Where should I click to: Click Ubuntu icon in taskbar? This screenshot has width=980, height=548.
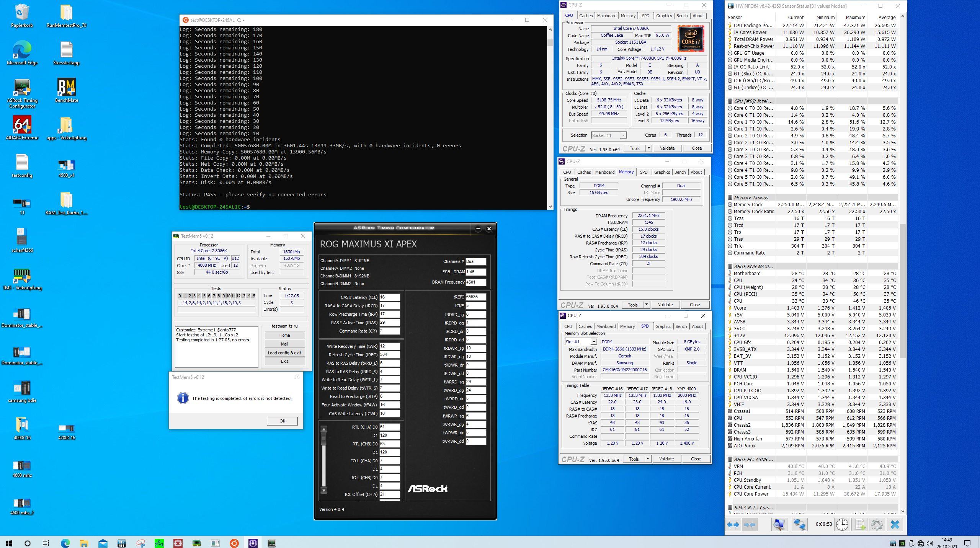[x=234, y=543]
